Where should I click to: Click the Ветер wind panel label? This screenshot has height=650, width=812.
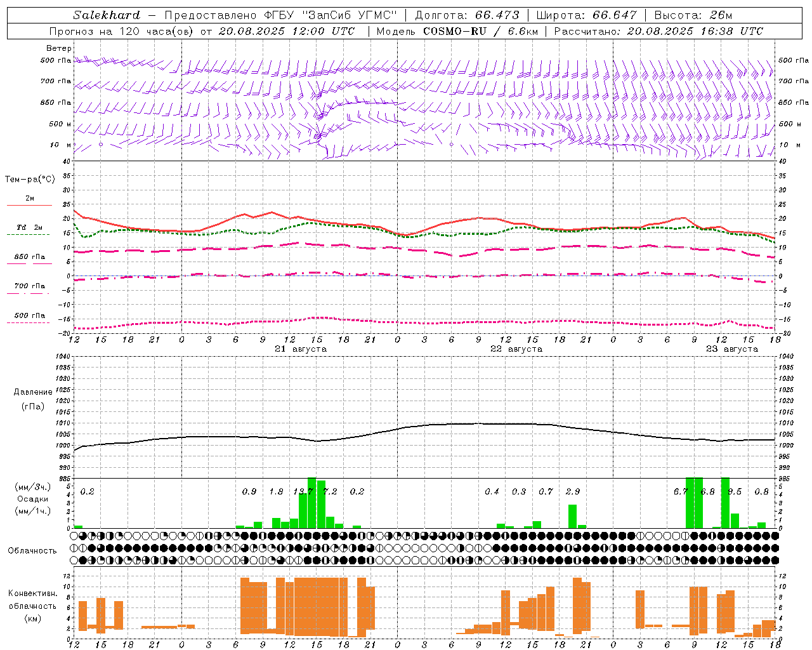tap(59, 48)
